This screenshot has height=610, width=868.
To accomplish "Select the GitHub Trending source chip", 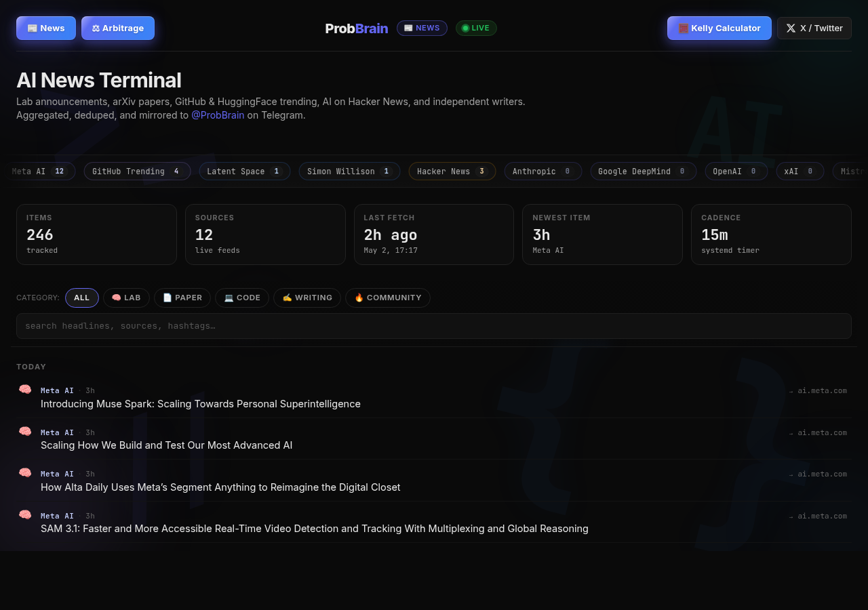I will [137, 171].
